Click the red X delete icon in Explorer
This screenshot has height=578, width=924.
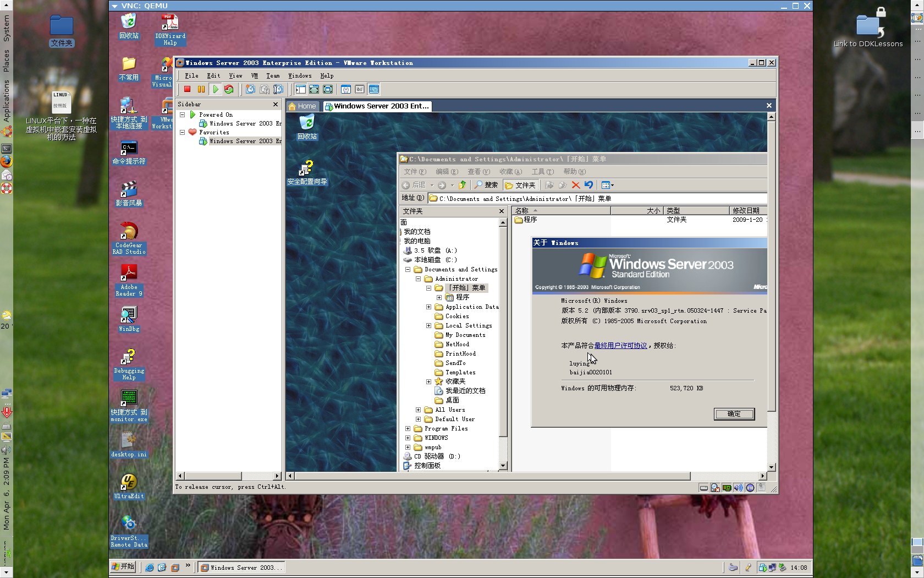click(x=576, y=185)
